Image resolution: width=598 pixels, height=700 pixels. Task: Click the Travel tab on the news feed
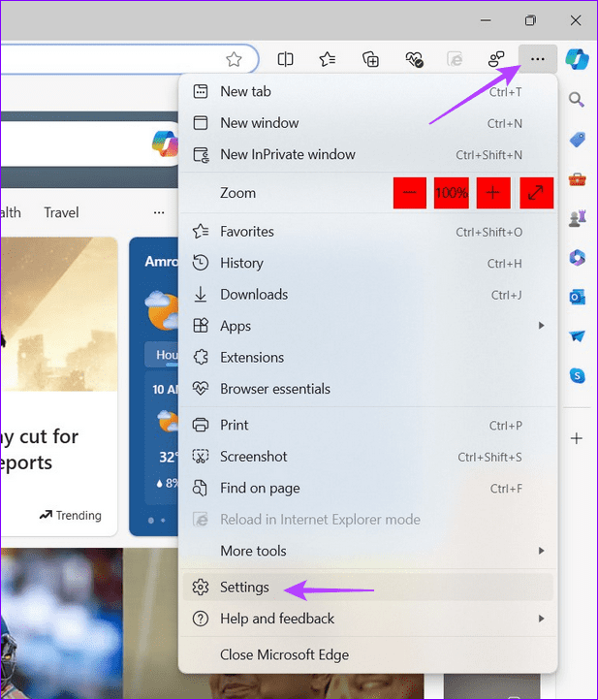coord(61,212)
